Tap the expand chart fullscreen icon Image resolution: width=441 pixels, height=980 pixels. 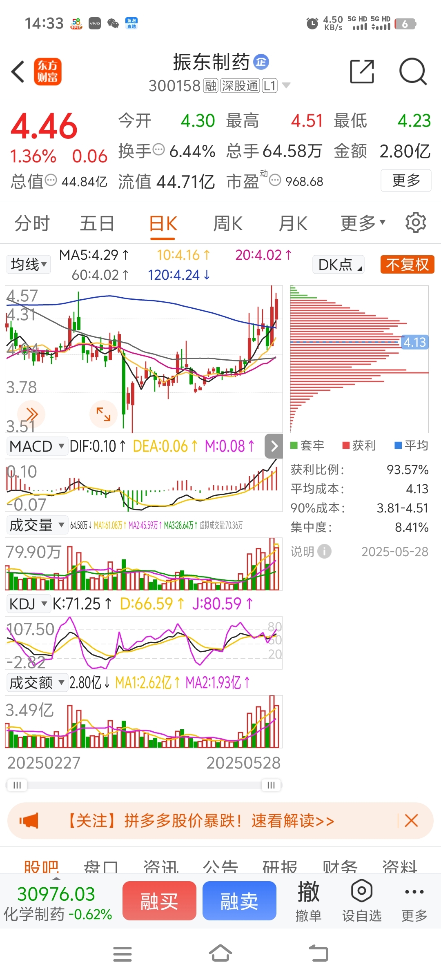103,414
